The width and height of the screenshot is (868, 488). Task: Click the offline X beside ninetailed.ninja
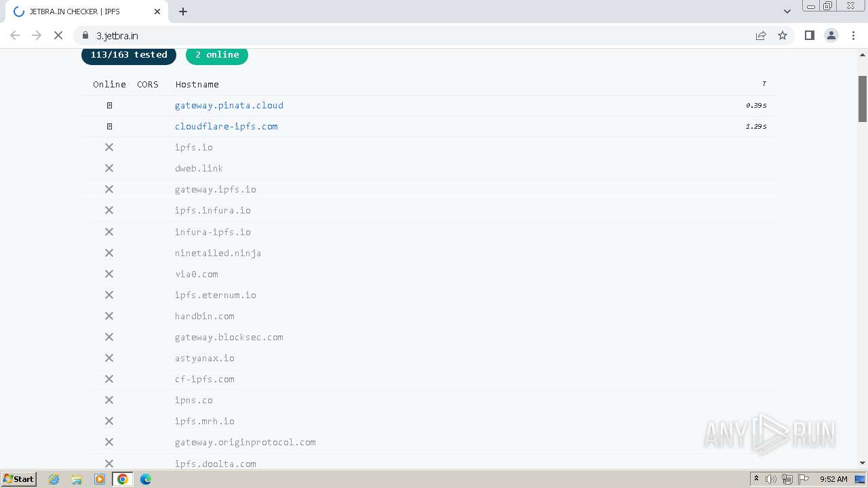click(109, 253)
